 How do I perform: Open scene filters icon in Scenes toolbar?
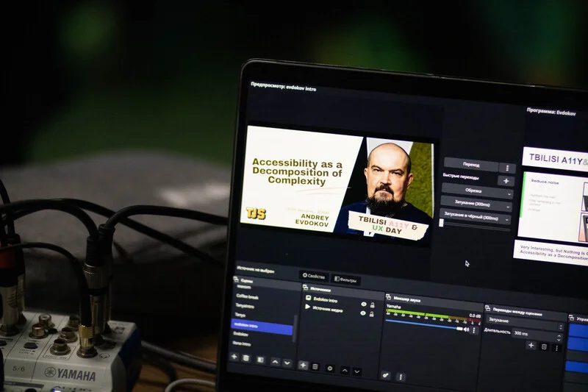pyautogui.click(x=260, y=360)
